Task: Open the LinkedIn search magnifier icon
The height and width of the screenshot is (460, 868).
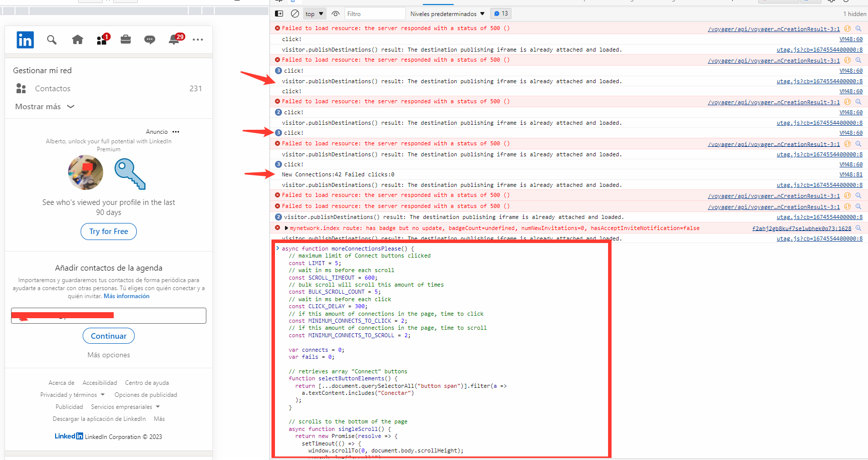Action: click(x=52, y=40)
